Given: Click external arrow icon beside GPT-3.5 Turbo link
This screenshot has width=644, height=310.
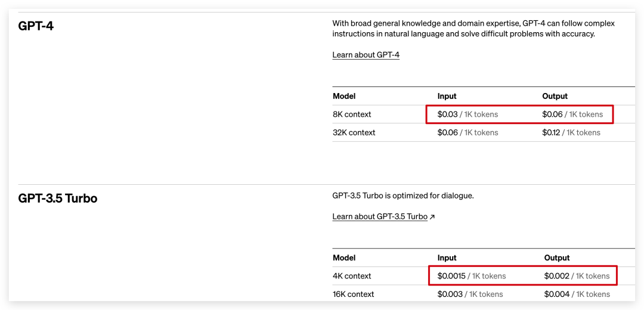Looking at the screenshot, I should click(432, 217).
